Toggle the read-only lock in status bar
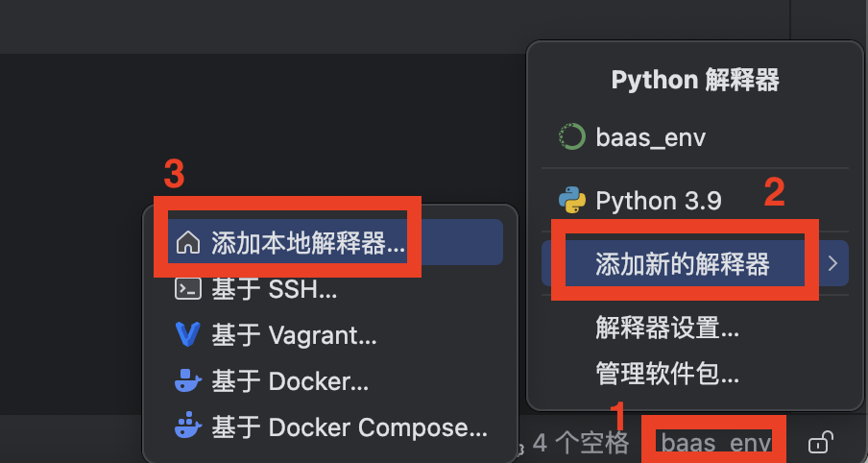 click(819, 443)
